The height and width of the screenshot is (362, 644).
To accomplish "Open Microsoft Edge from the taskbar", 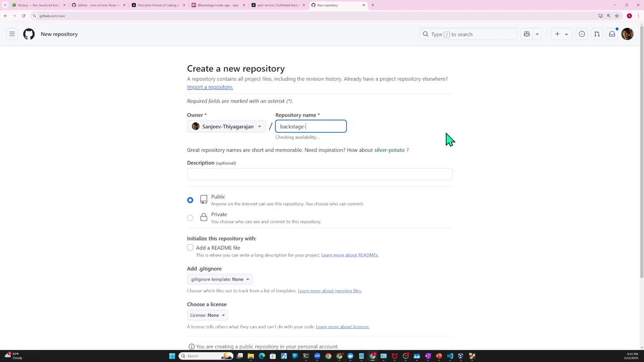I will click(262, 356).
